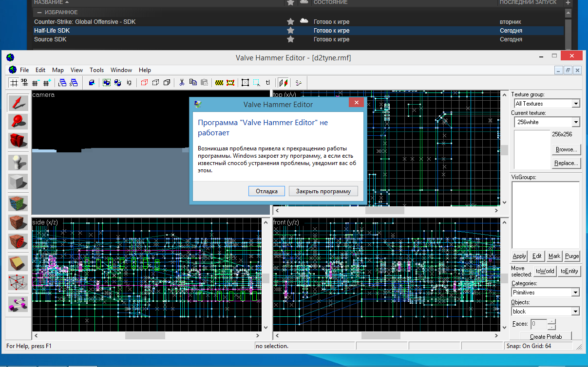Click the Create Prefab button
Image resolution: width=588 pixels, height=367 pixels.
[x=546, y=336]
